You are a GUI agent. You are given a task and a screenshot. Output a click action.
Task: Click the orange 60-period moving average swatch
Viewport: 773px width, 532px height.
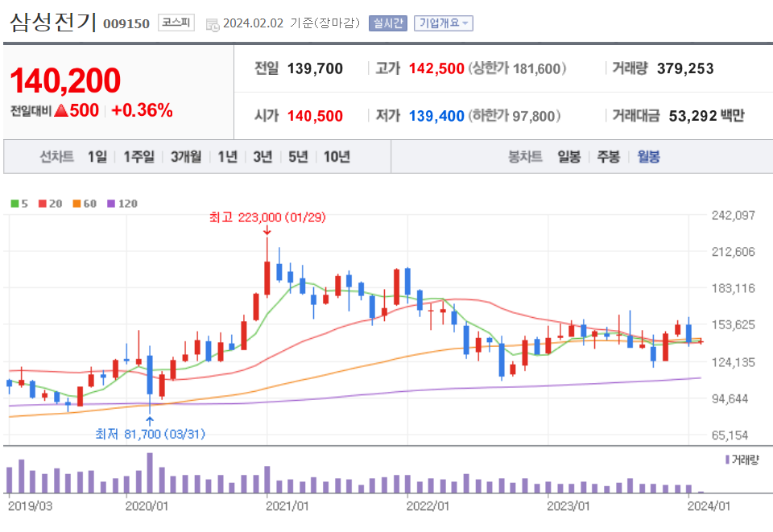(76, 204)
